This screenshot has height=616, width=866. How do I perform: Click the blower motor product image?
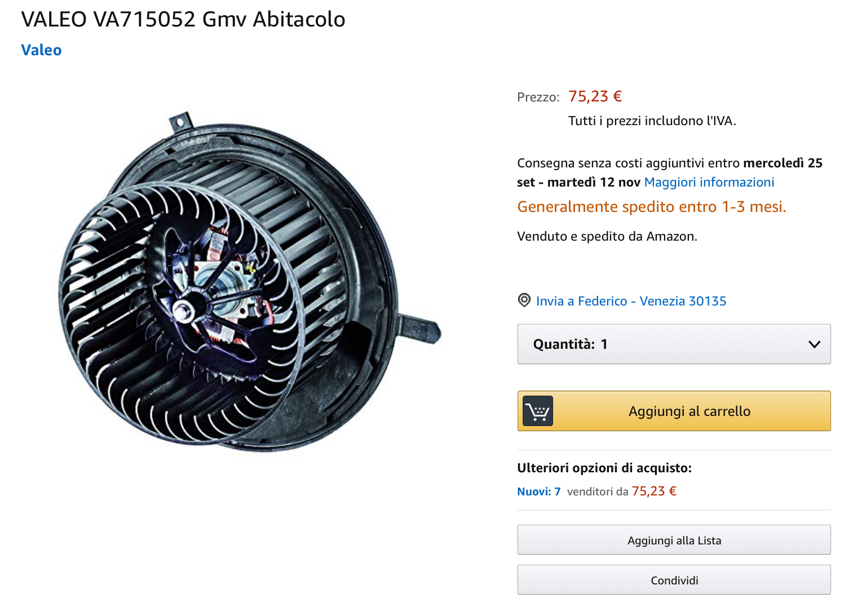coord(249,281)
